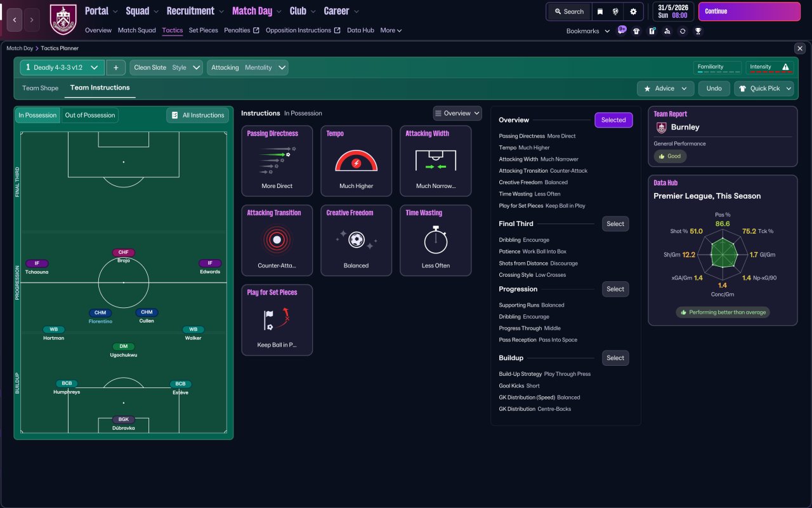Open the instructions Overview view dropdown

coord(457,113)
